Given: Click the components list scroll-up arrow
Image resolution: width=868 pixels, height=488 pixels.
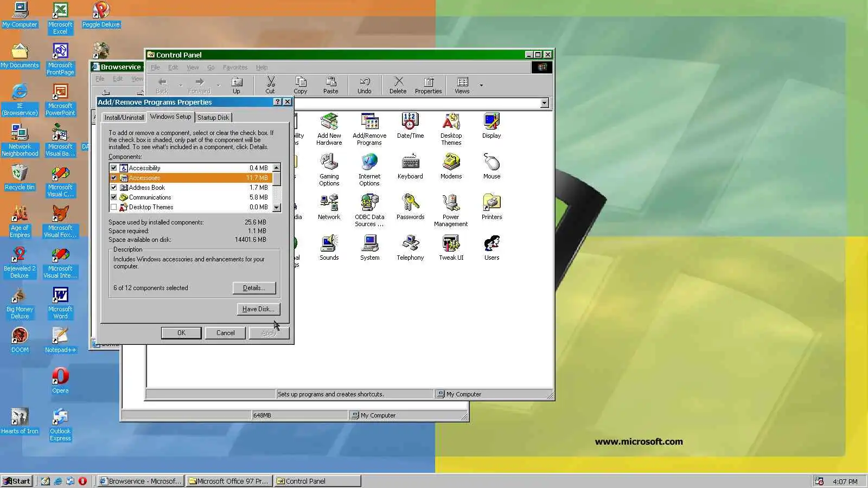Looking at the screenshot, I should [x=277, y=168].
